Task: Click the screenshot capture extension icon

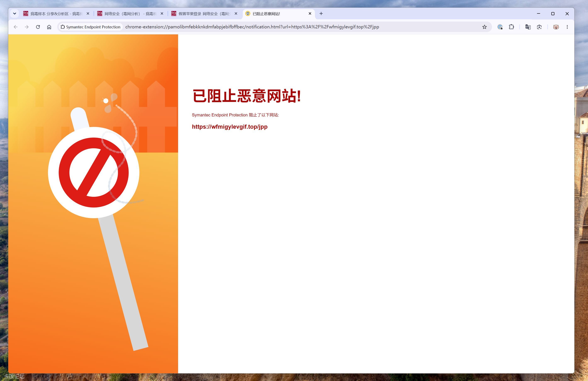Action: point(539,27)
